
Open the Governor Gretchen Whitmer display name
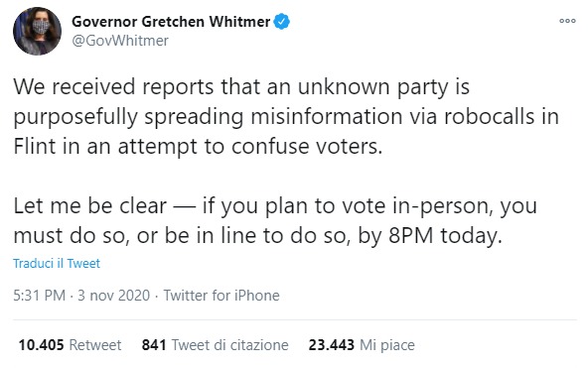click(x=171, y=22)
